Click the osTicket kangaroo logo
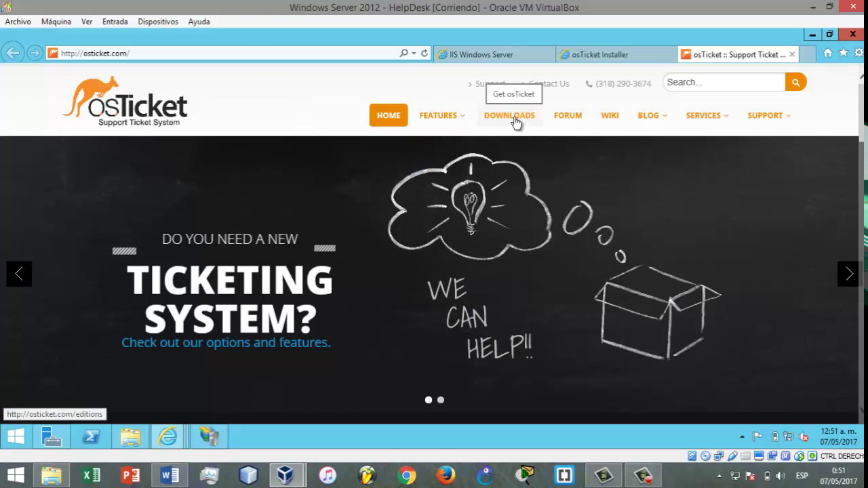 pyautogui.click(x=125, y=102)
